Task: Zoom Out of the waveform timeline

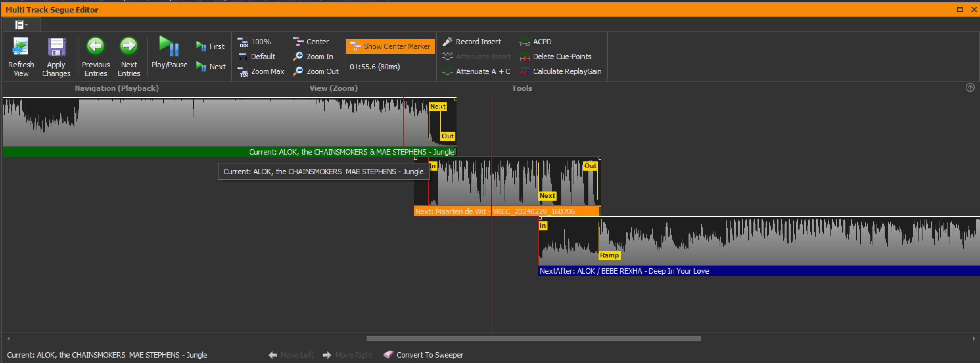Action: (x=316, y=71)
